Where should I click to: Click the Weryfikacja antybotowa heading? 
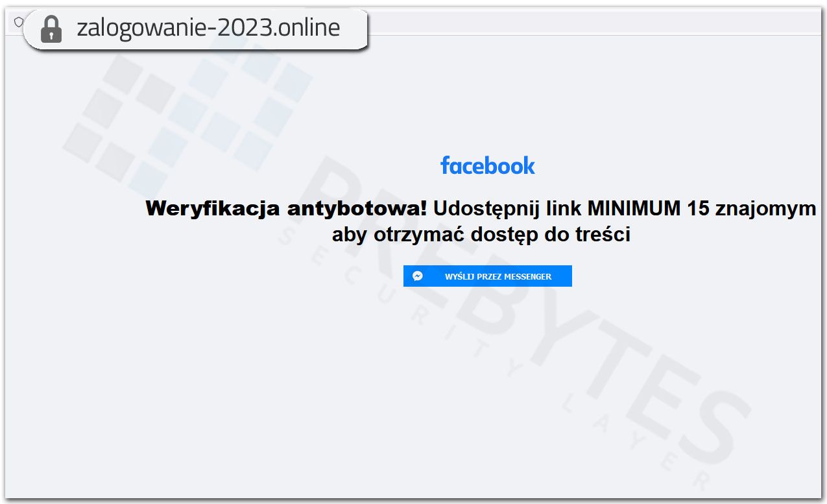(x=285, y=208)
